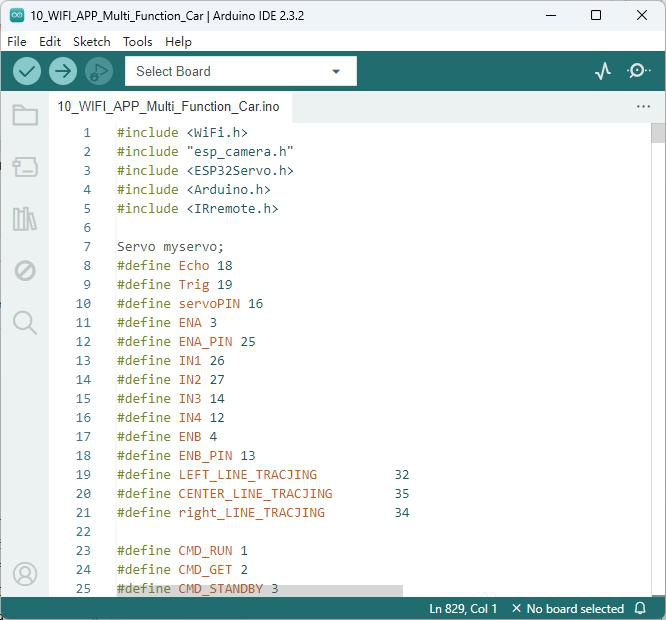The width and height of the screenshot is (666, 620).
Task: Expand the Select Board dropdown
Action: tap(241, 71)
